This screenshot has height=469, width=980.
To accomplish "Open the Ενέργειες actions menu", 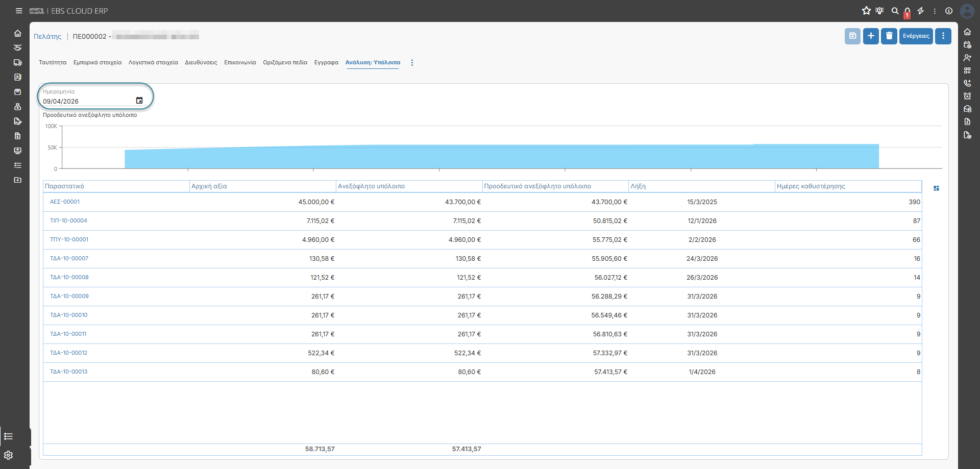I will (916, 36).
